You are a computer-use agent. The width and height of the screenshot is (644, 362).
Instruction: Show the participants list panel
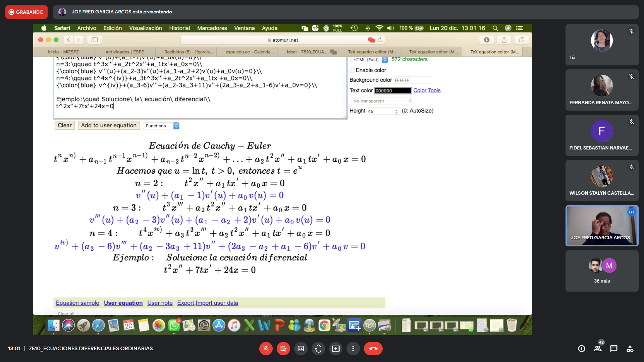(x=598, y=349)
